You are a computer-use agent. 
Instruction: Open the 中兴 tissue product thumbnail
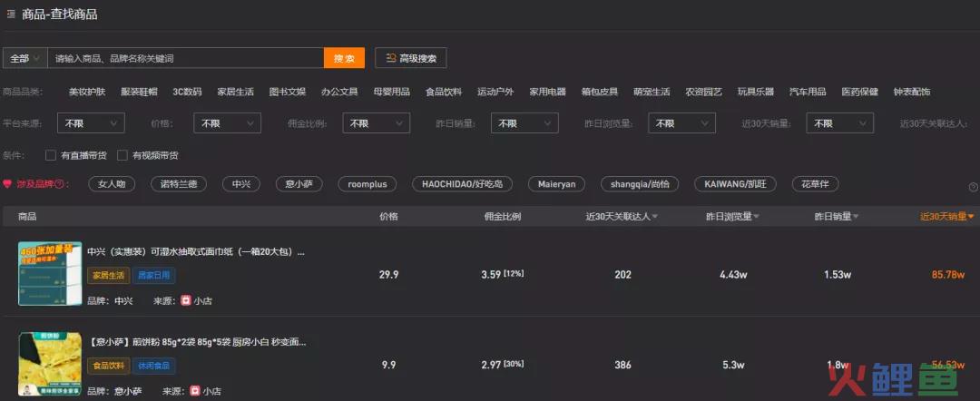50,274
